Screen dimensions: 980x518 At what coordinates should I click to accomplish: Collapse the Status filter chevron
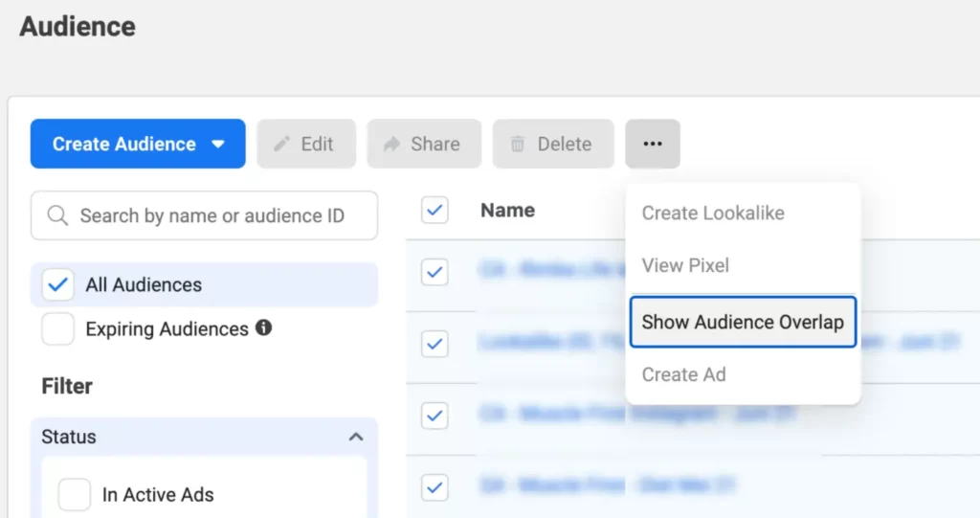pyautogui.click(x=356, y=437)
